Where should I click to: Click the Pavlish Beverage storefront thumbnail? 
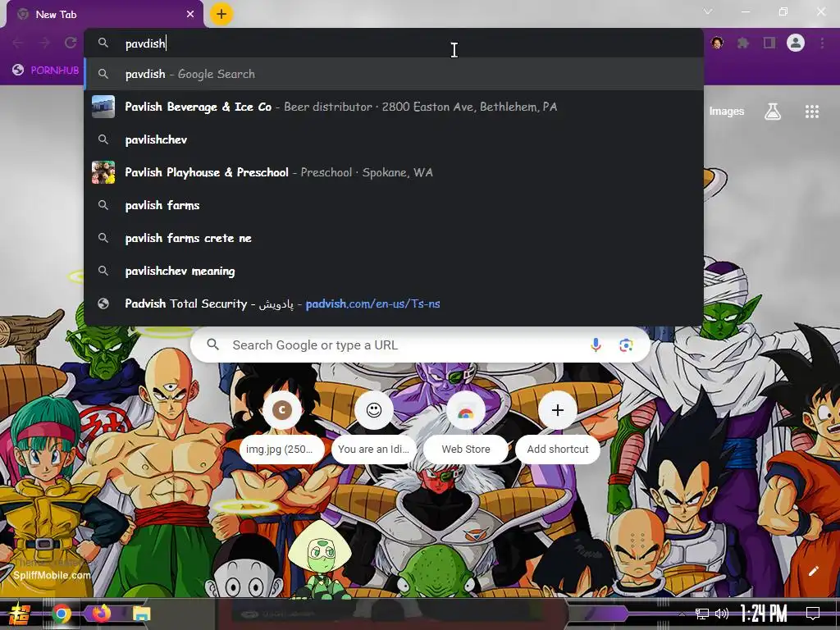coord(103,107)
